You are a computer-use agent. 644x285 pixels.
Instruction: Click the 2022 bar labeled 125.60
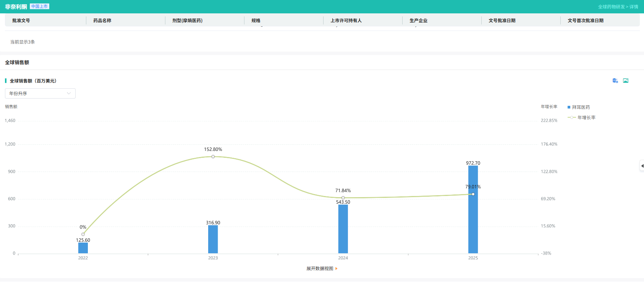(83, 248)
